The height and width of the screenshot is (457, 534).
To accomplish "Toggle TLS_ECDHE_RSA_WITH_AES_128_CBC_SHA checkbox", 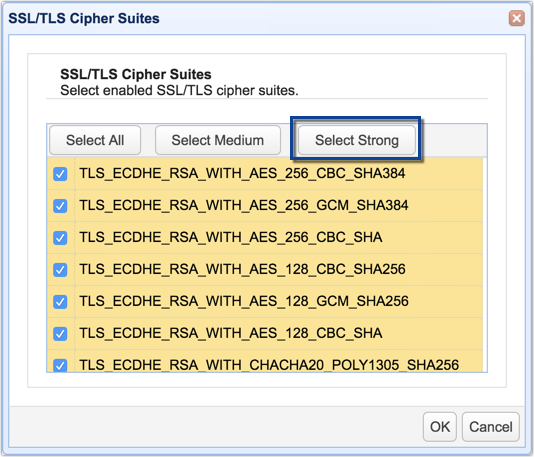I will (60, 334).
